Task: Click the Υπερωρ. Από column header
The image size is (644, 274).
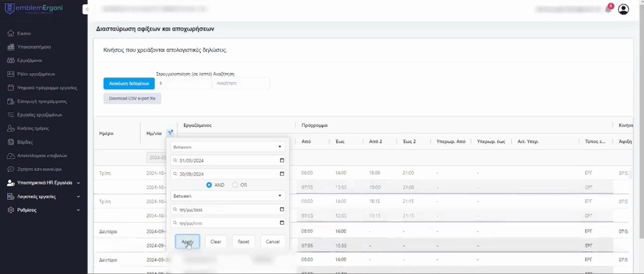Action: 451,141
